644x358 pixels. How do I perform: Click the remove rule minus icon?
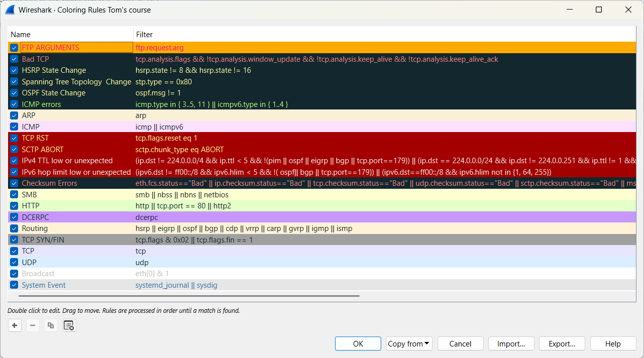pyautogui.click(x=33, y=325)
